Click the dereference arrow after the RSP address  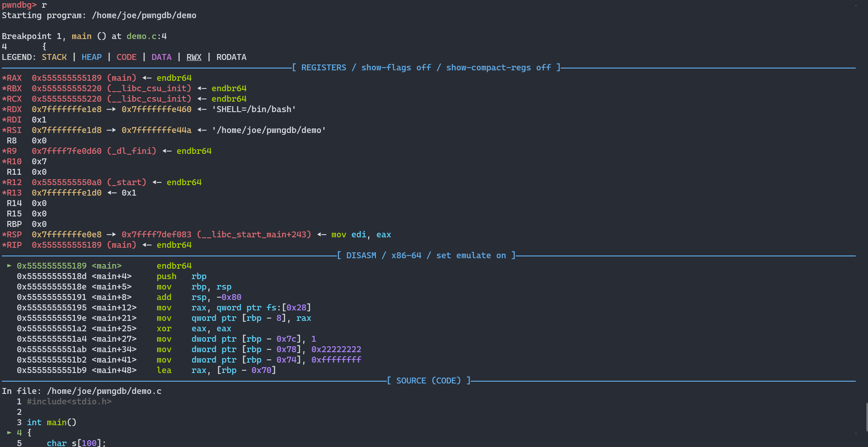click(x=111, y=235)
